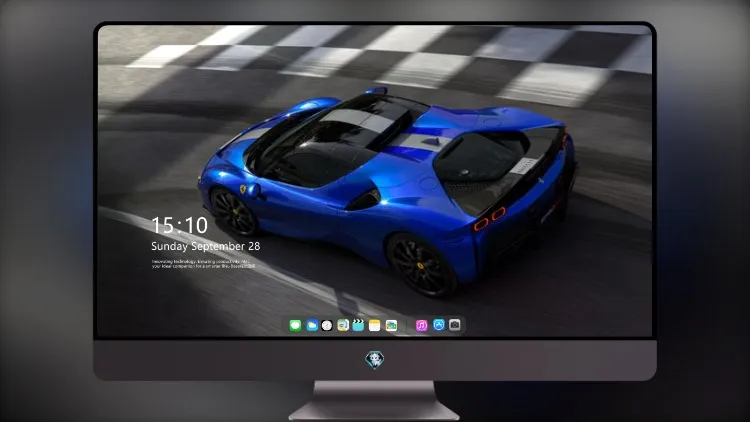Viewport: 750px width, 422px height.
Task: Open the Weather app in dock
Action: (x=312, y=325)
